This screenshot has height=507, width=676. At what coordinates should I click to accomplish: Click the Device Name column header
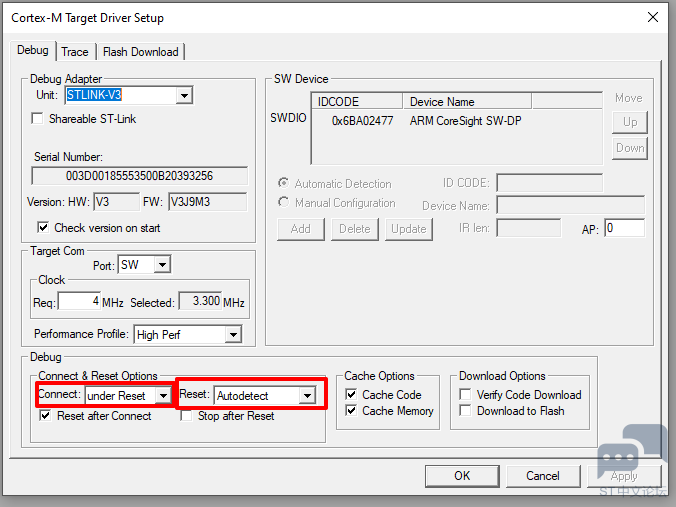point(467,101)
